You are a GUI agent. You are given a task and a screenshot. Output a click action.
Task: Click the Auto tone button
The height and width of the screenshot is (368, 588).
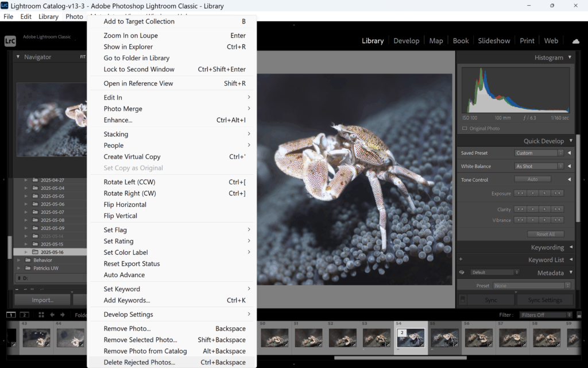[532, 179]
